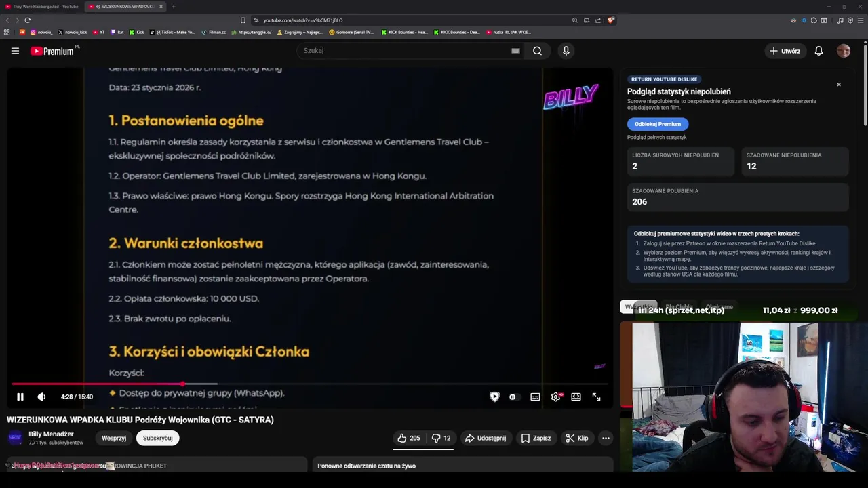Screen dimensions: 868x488
Task: Open the nowciu_kick bookmark
Action: (73, 32)
